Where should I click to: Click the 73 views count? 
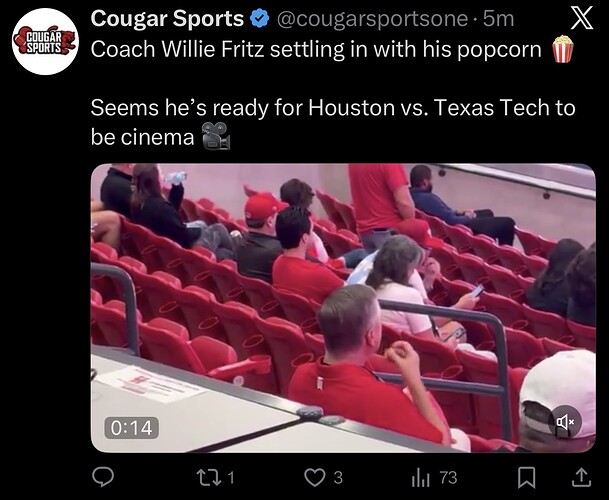tap(448, 477)
